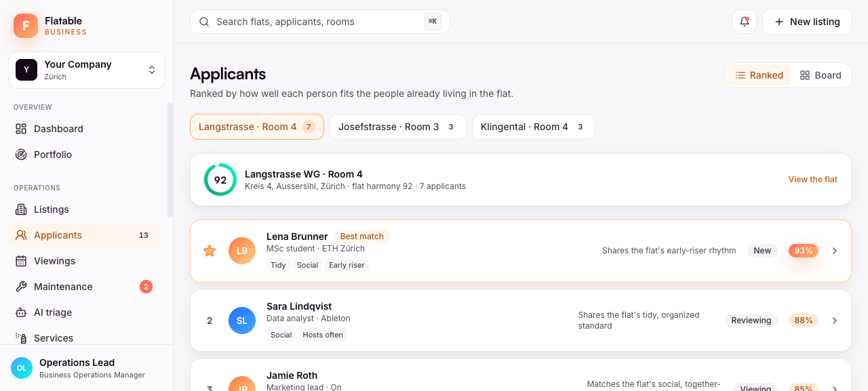This screenshot has height=391, width=868.
Task: Switch to Ranked view
Action: pyautogui.click(x=759, y=75)
